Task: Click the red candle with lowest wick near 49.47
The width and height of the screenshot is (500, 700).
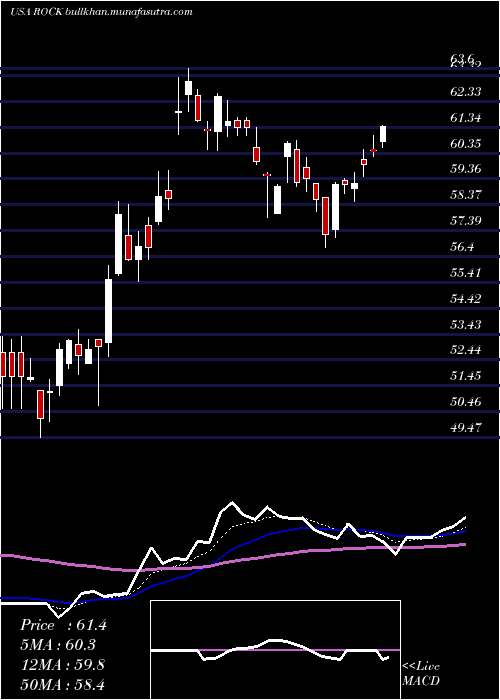Action: coord(40,408)
